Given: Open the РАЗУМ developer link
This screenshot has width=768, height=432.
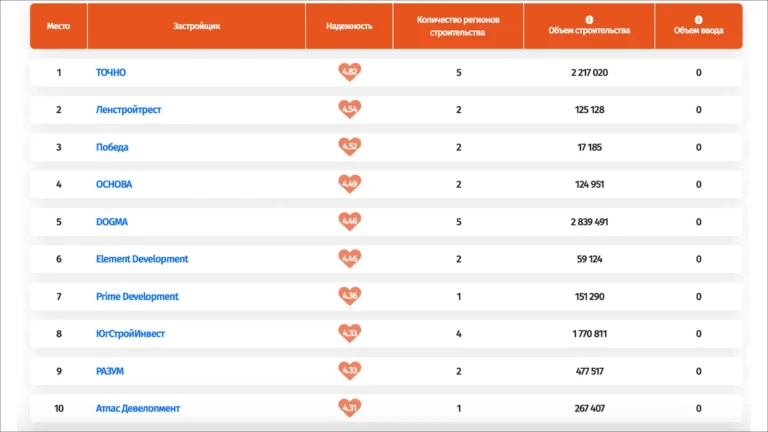Looking at the screenshot, I should (x=110, y=371).
